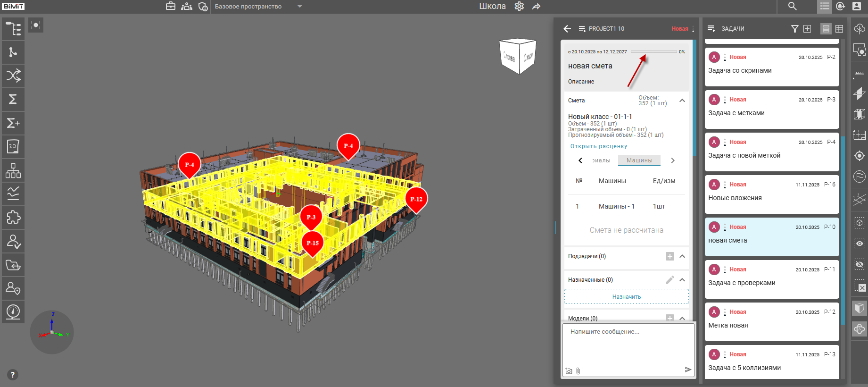868x387 pixels.
Task: Collapse the Назначенные section
Action: pos(682,280)
